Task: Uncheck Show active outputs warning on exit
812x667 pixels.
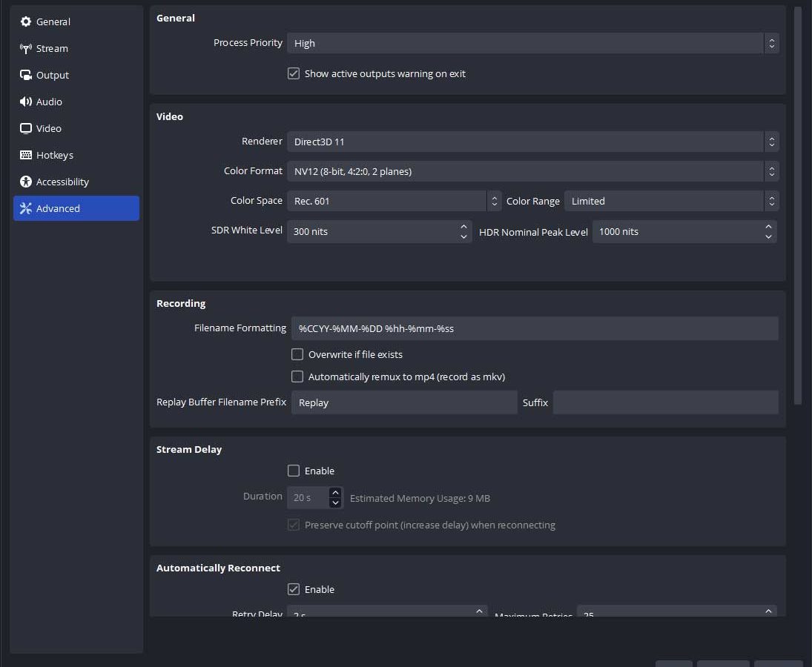Action: pos(294,74)
